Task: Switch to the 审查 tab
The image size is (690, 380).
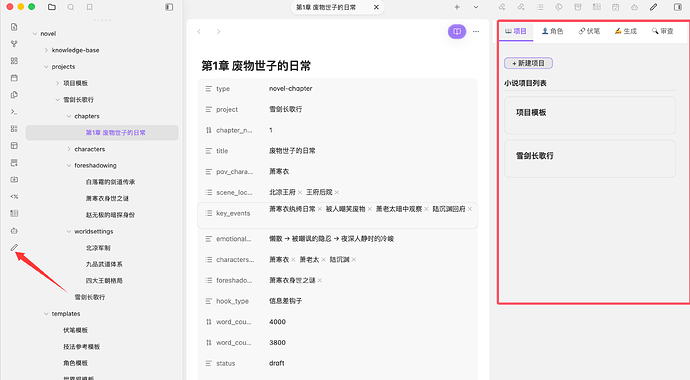Action: click(x=663, y=31)
